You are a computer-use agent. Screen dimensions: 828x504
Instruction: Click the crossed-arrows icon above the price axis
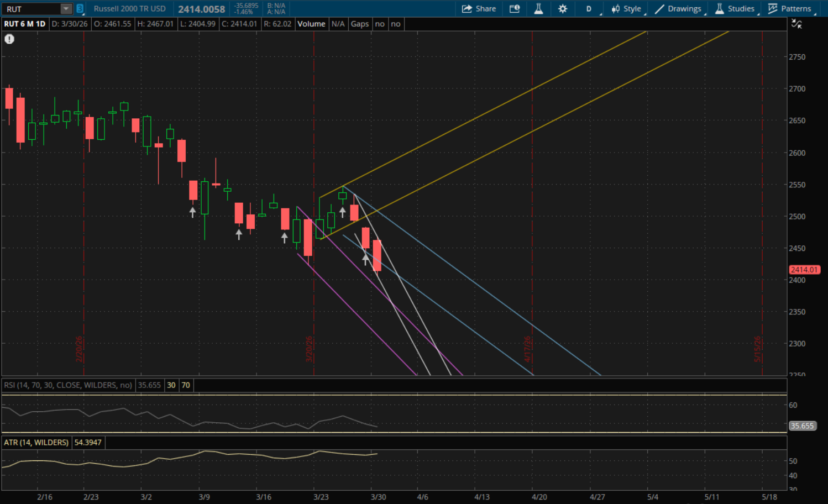pyautogui.click(x=796, y=24)
